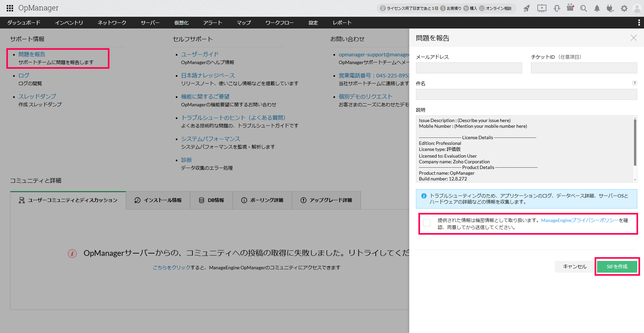Launch the demo video presentation icon
Image resolution: width=644 pixels, height=333 pixels.
tap(541, 8)
